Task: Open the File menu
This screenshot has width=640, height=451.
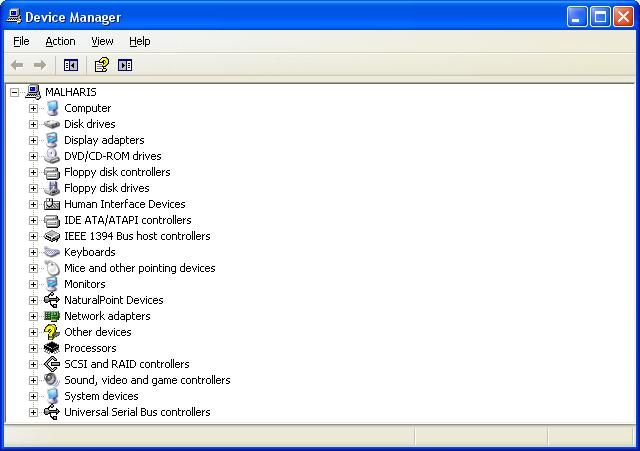Action: (21, 41)
